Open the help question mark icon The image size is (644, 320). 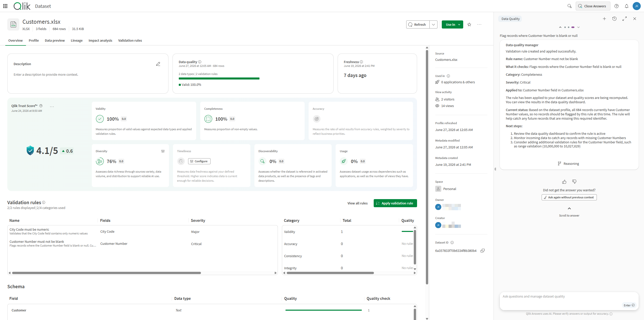(x=617, y=6)
